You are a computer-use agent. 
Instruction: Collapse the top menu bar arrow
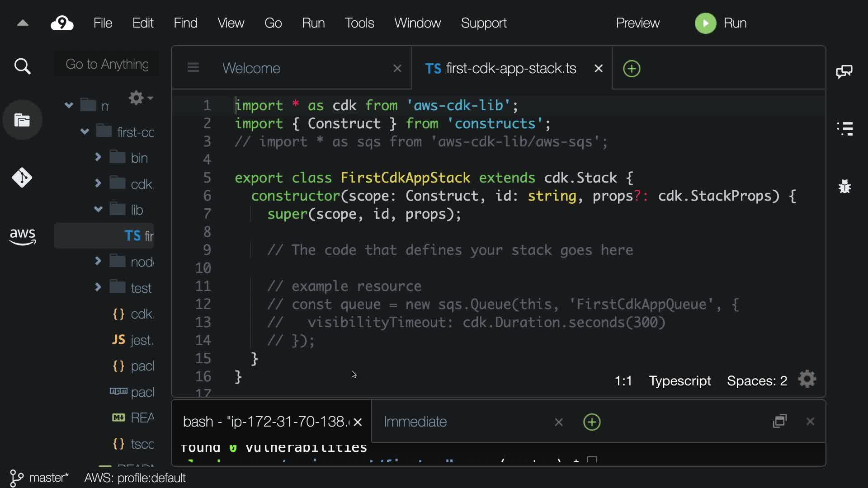pos(23,23)
